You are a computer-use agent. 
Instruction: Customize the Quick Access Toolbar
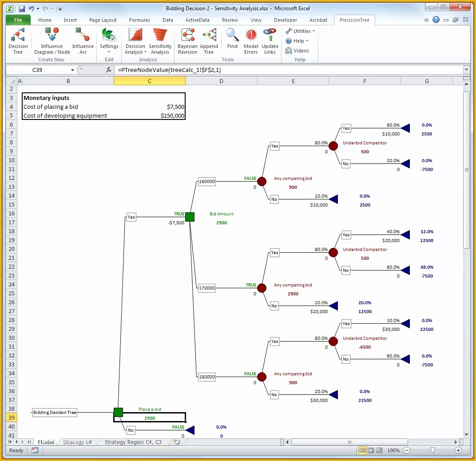[x=60, y=9]
